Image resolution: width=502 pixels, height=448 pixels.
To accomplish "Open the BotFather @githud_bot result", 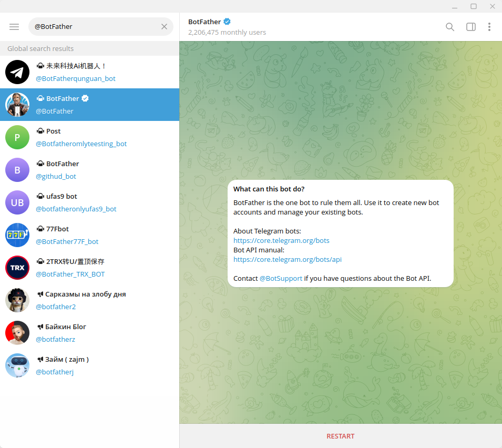I will 90,170.
